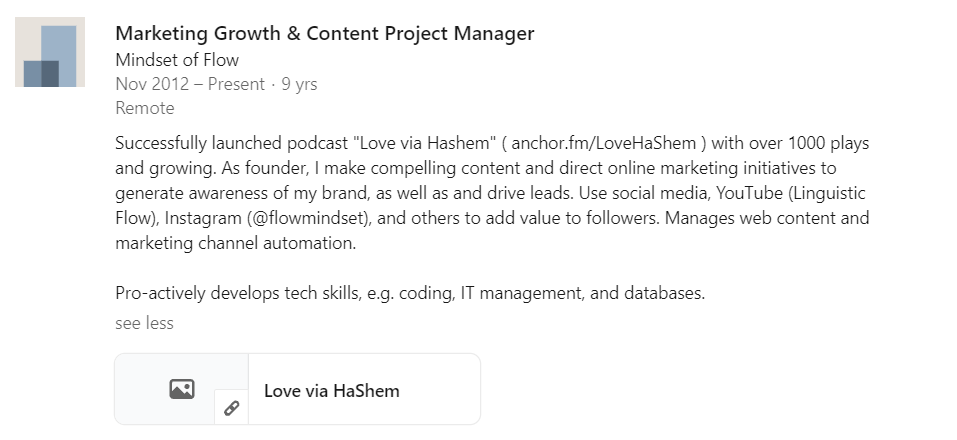Open the Marketing Growth & Content Project Manager title
The height and width of the screenshot is (440, 957).
click(x=324, y=33)
